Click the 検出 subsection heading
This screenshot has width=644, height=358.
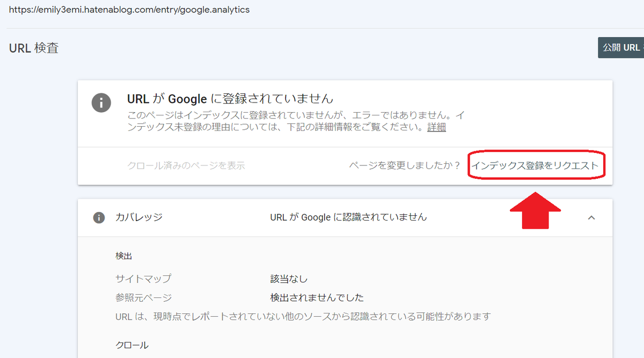click(x=123, y=256)
